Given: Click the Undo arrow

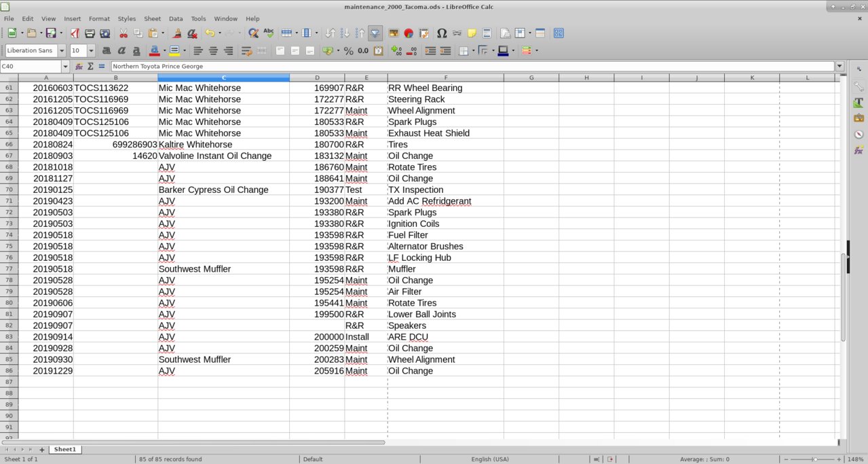Looking at the screenshot, I should point(210,33).
